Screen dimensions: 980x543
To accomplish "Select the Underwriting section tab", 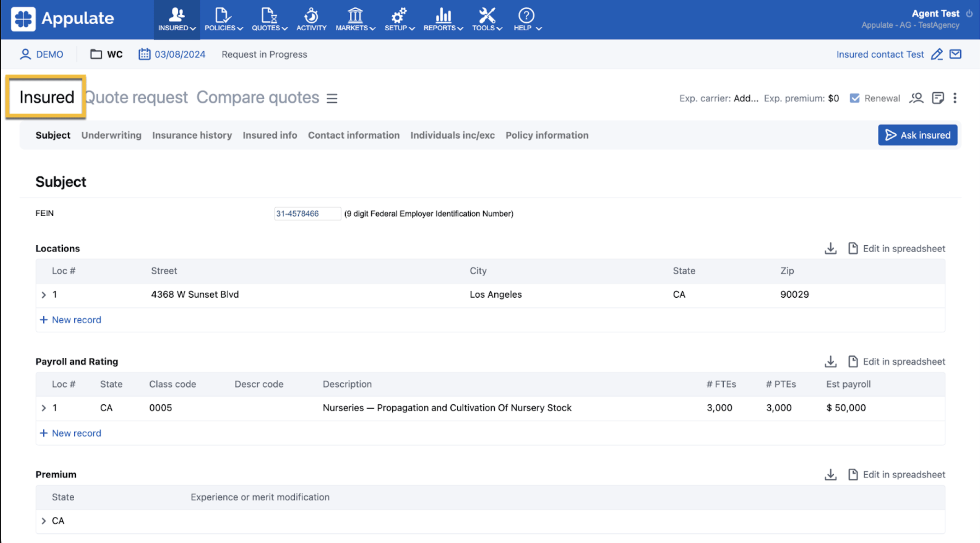I will pos(111,135).
